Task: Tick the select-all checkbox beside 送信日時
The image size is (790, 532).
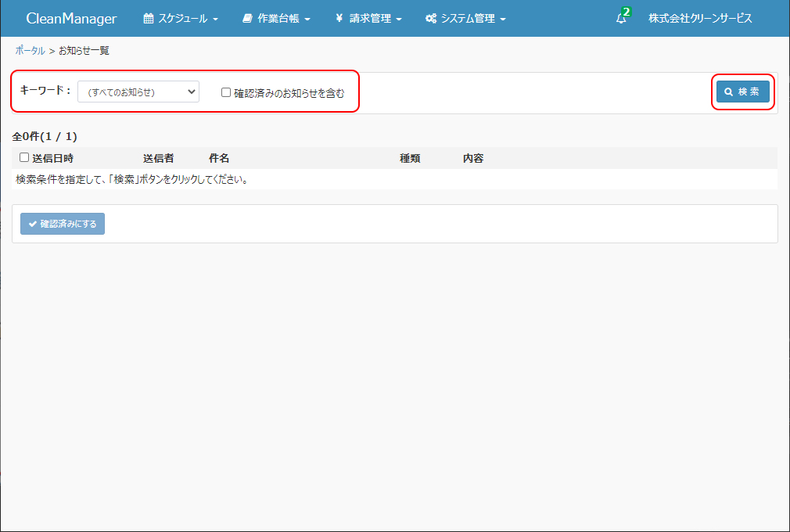Action: tap(24, 157)
